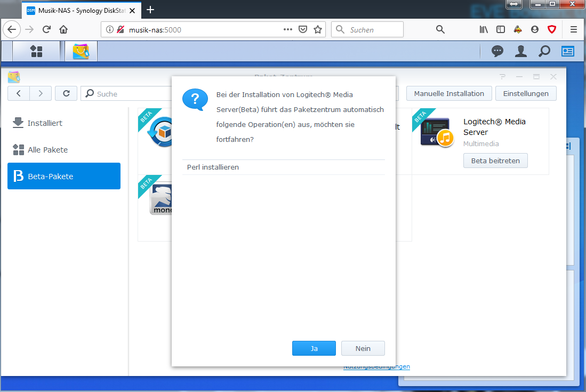Click Beta beitreten for Logitech Media Server
The height and width of the screenshot is (392, 586).
[x=495, y=161]
